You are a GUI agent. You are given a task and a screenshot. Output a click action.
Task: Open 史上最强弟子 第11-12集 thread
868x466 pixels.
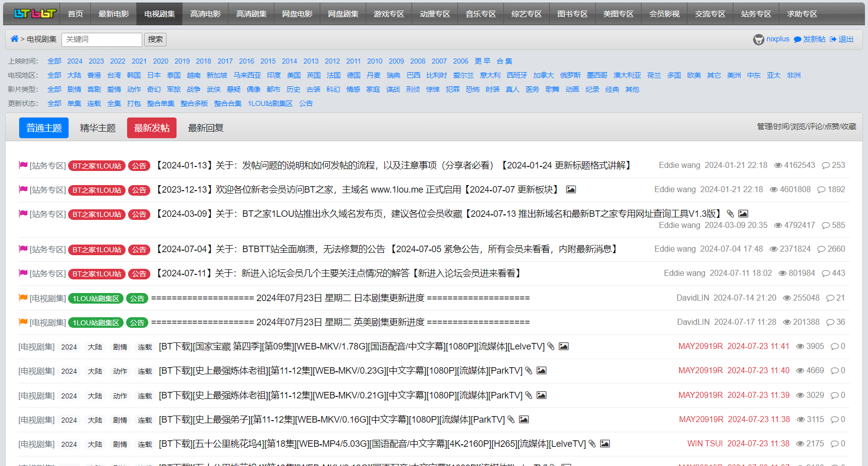tap(332, 420)
